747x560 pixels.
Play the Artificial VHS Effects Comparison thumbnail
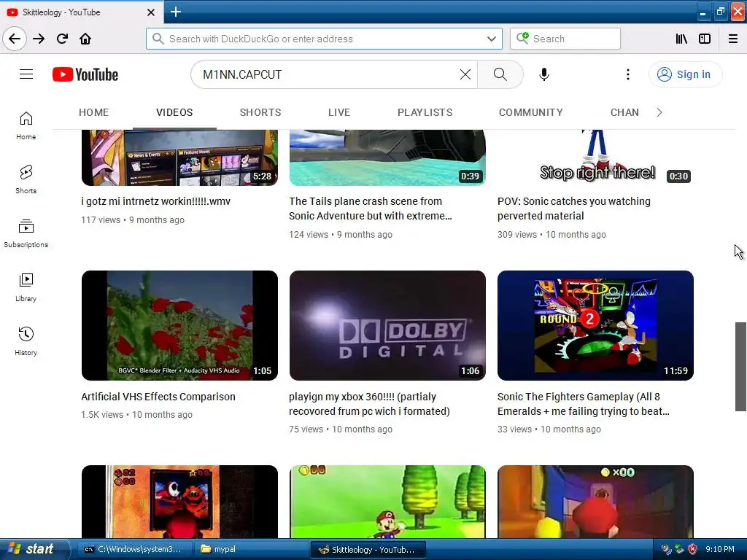click(179, 325)
